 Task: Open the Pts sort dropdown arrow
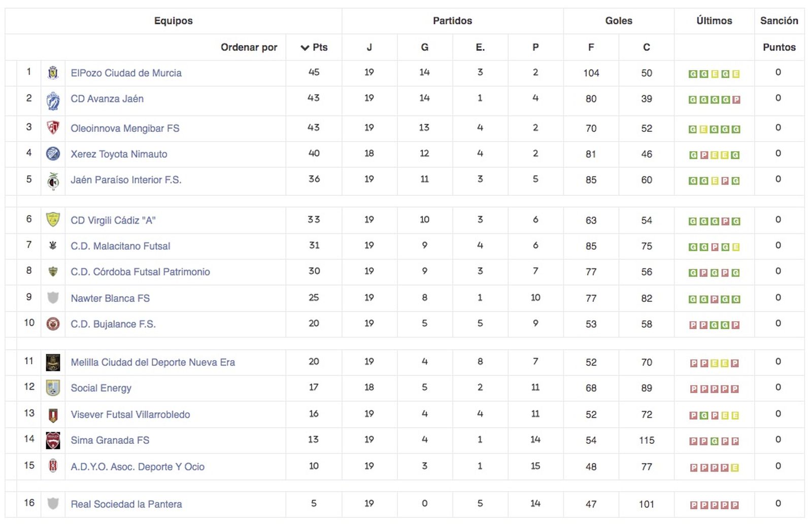pyautogui.click(x=304, y=47)
